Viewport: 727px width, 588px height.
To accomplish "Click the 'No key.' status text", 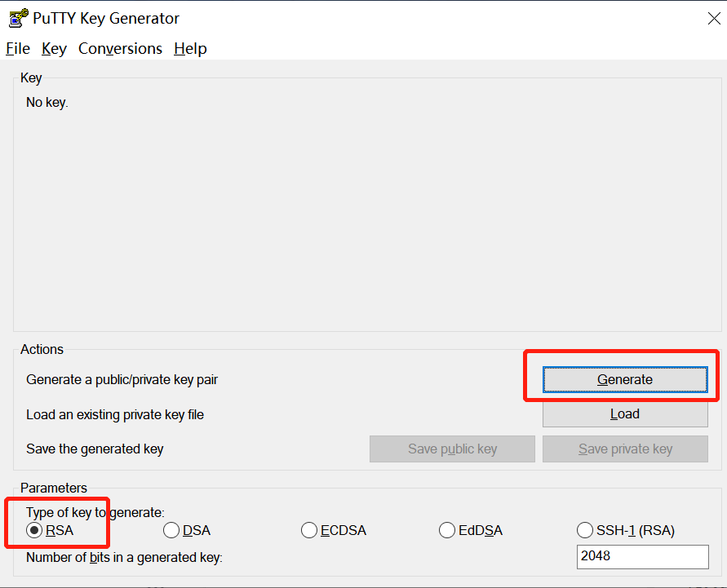I will (x=47, y=103).
